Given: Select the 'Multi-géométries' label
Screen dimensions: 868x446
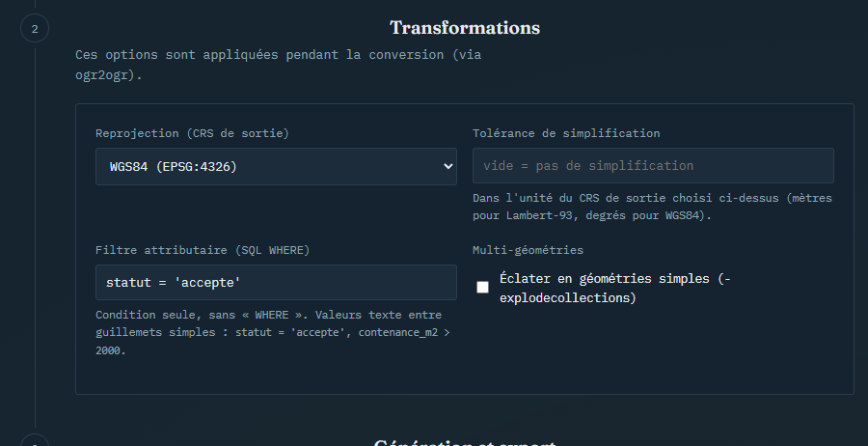Looking at the screenshot, I should 528,250.
